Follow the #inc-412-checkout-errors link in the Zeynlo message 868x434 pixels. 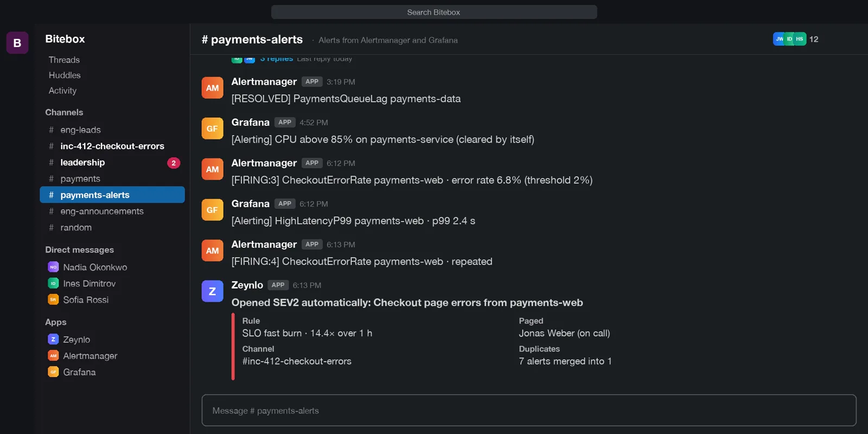point(297,361)
